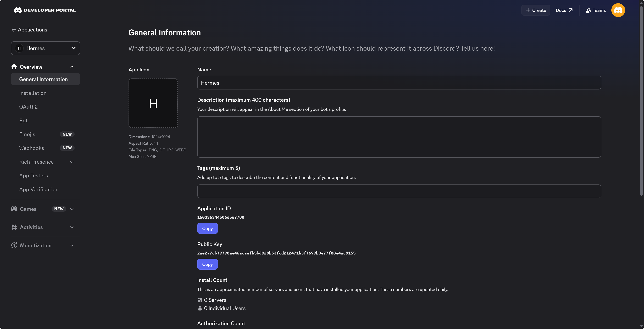Click the Name input field containing Hermes
The height and width of the screenshot is (329, 644).
point(399,83)
